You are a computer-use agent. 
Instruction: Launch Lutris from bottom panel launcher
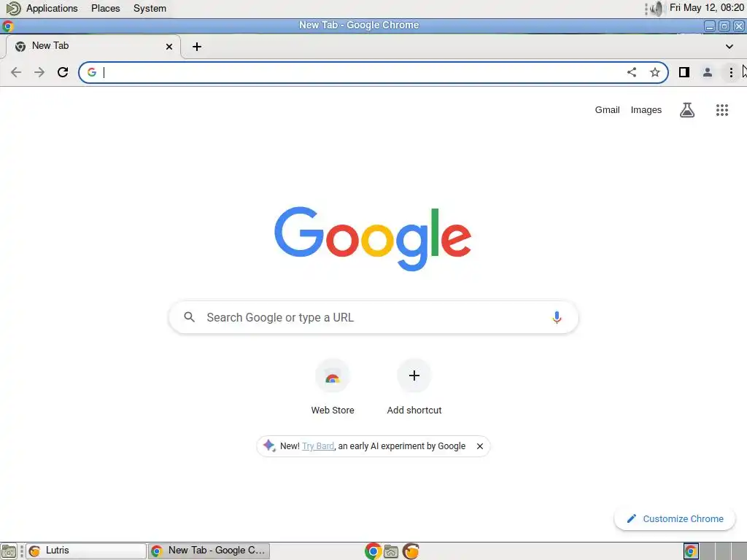pos(411,551)
